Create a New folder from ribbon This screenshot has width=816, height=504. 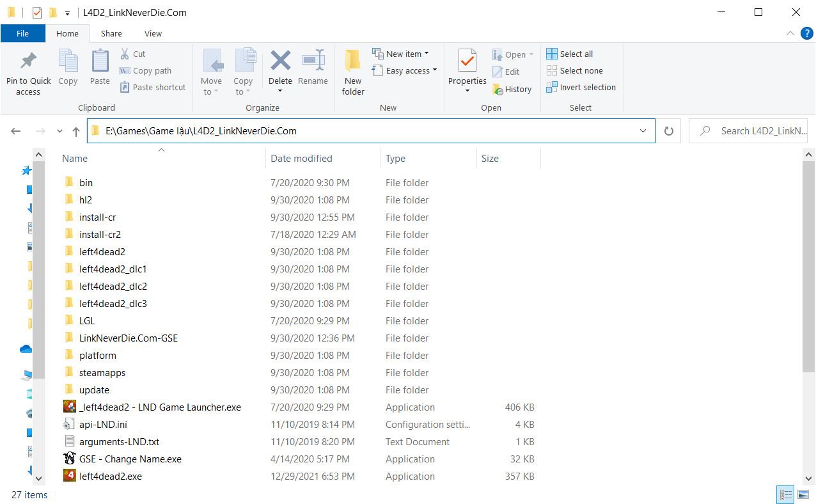[353, 72]
